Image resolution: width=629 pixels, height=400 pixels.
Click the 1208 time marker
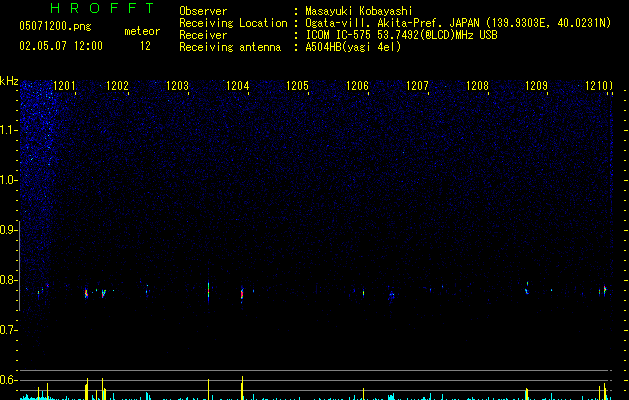coord(477,85)
